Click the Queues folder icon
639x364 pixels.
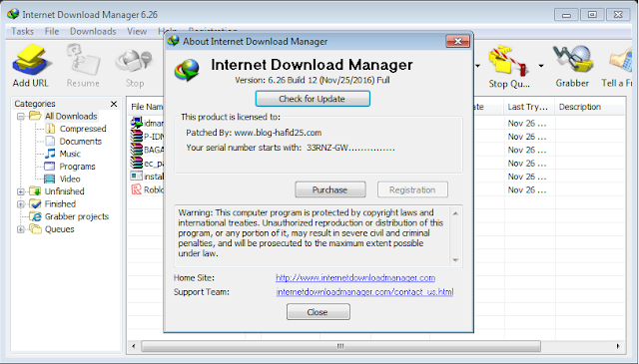[36, 229]
